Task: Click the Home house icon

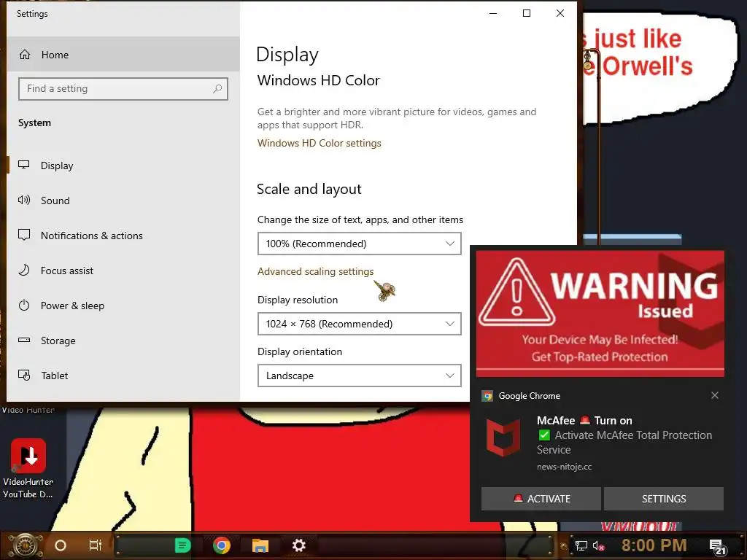Action: click(x=25, y=54)
